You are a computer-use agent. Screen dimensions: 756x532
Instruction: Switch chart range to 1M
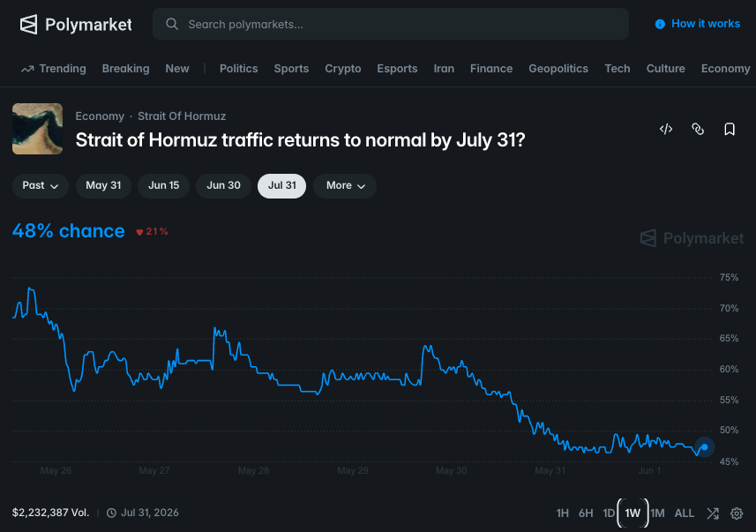(x=657, y=513)
